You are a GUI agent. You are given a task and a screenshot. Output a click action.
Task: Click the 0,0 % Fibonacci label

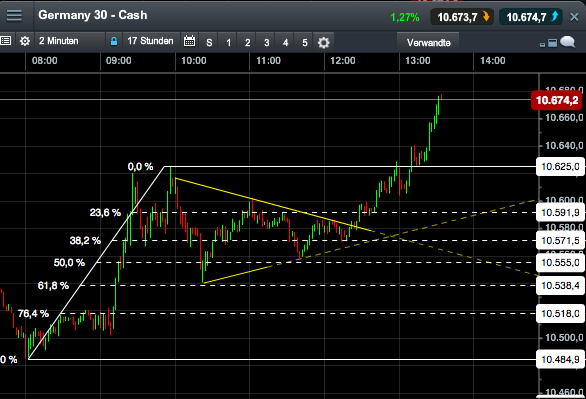click(141, 167)
